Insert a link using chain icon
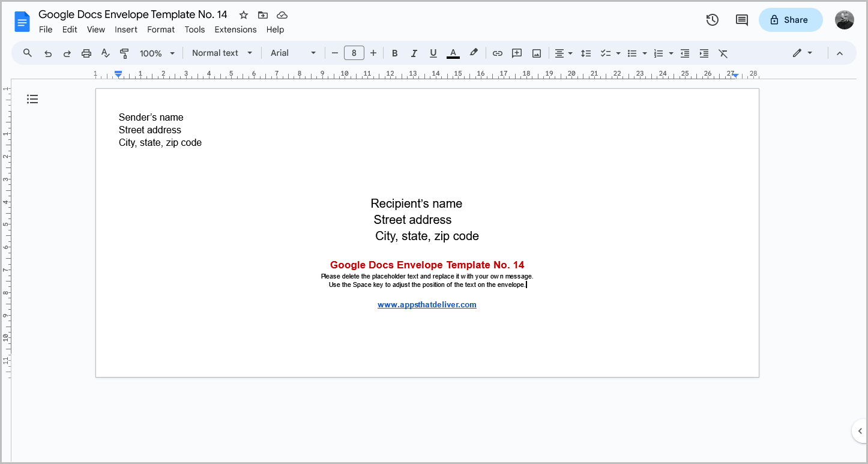 click(498, 53)
